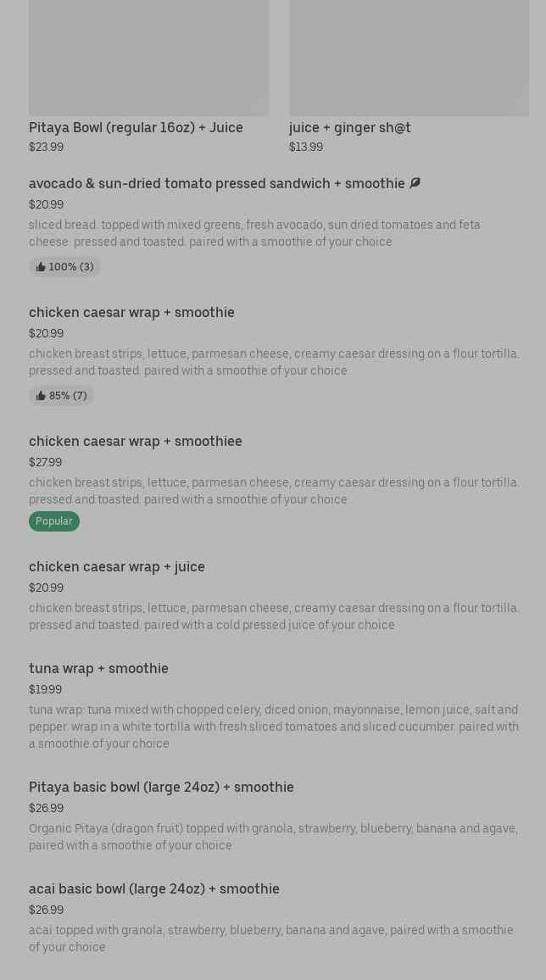The width and height of the screenshot is (546, 980).
Task: Click the green Popular badge
Action: (54, 521)
